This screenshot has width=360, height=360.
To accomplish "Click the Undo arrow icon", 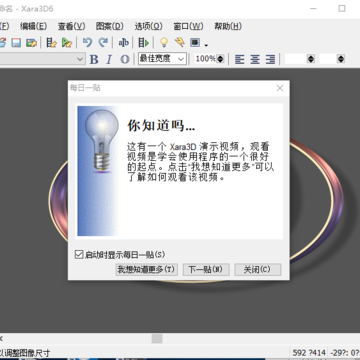I will [87, 42].
